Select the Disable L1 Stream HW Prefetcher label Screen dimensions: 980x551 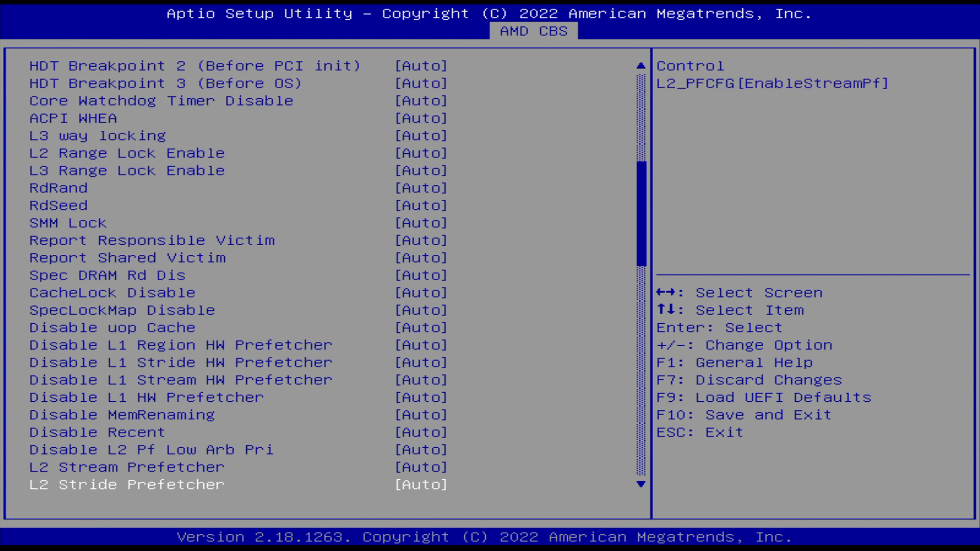181,380
